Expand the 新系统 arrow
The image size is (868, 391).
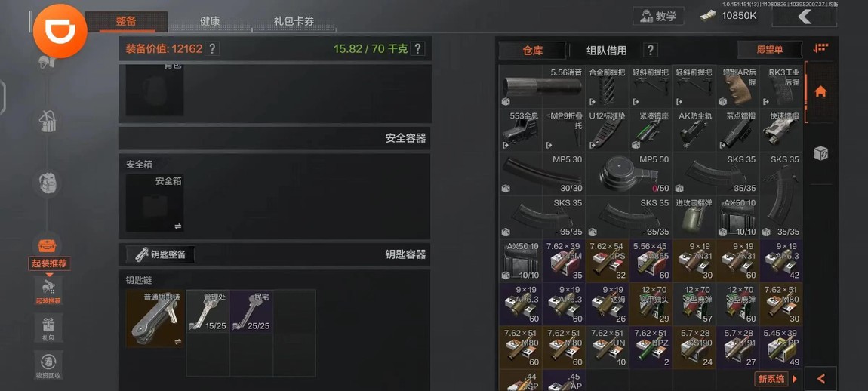point(795,380)
